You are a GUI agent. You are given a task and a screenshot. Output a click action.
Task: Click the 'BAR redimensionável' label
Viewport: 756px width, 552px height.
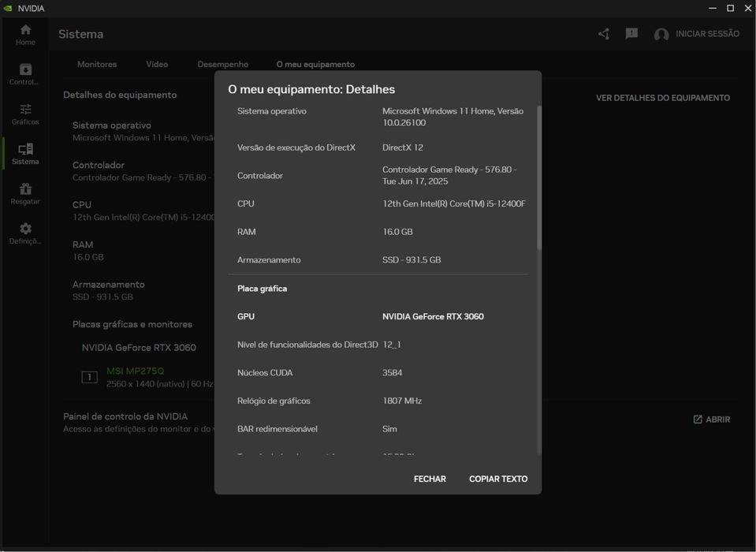click(277, 428)
